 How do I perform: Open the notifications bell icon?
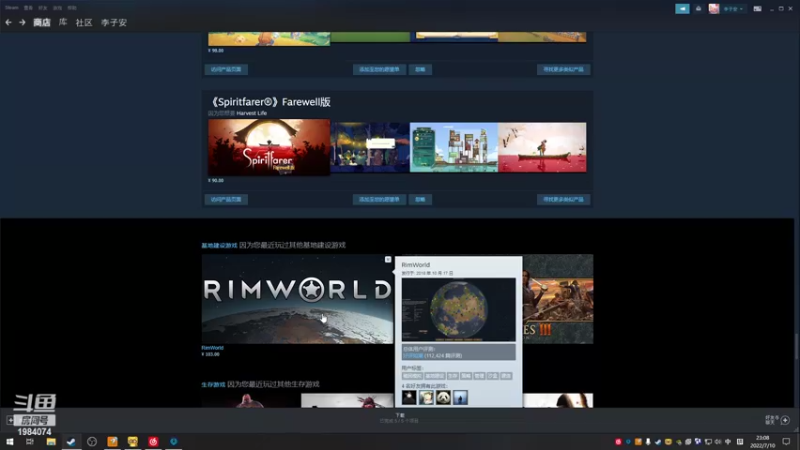click(x=698, y=9)
